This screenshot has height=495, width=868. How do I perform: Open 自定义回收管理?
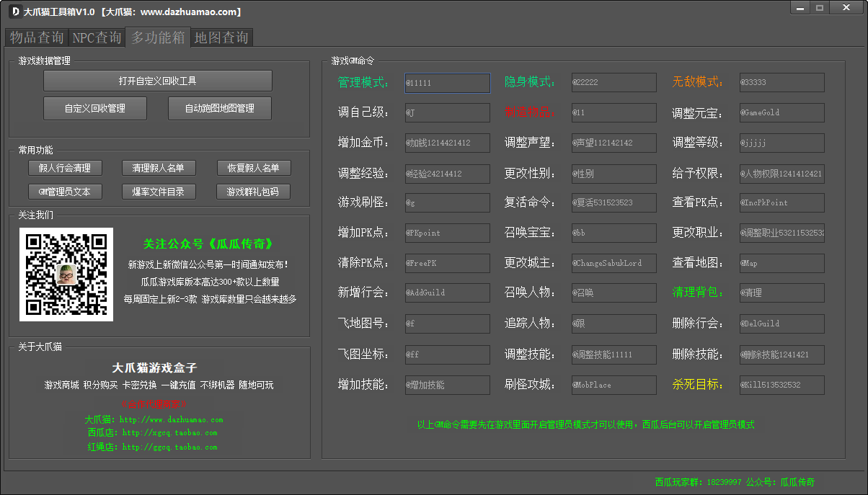click(95, 109)
